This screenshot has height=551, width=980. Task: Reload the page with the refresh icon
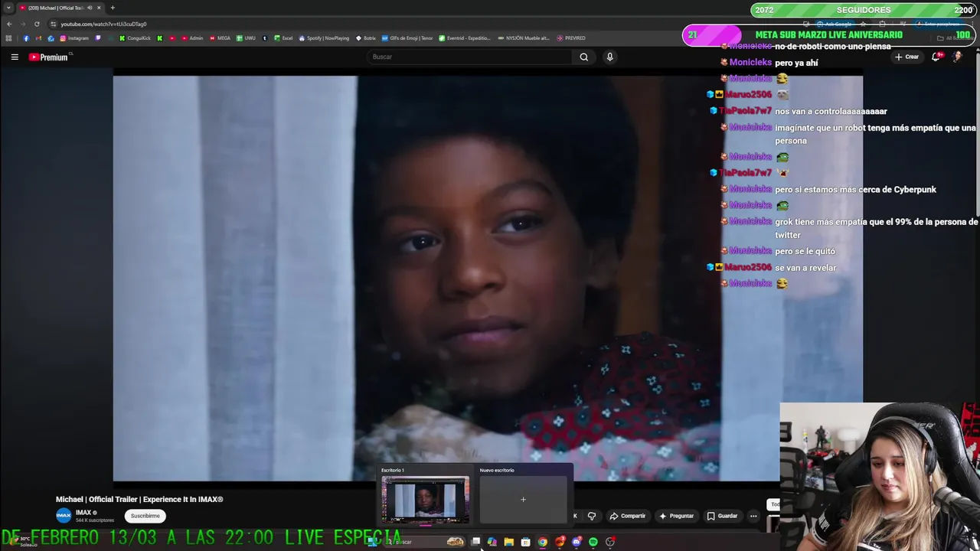pos(37,24)
